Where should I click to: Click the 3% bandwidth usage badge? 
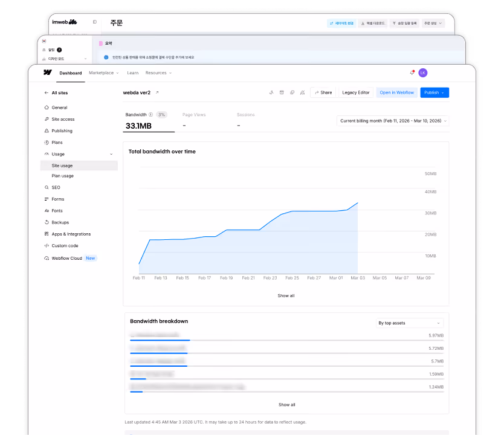[161, 115]
